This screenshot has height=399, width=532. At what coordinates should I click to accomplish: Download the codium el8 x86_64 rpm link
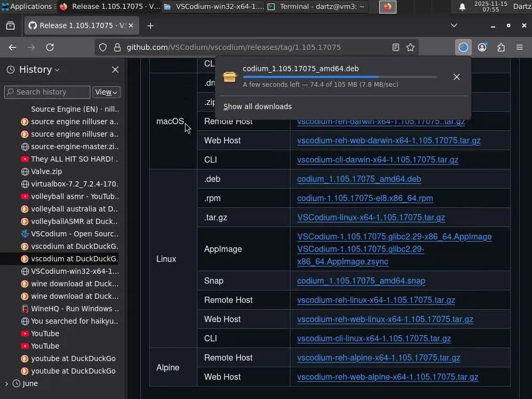pos(365,198)
